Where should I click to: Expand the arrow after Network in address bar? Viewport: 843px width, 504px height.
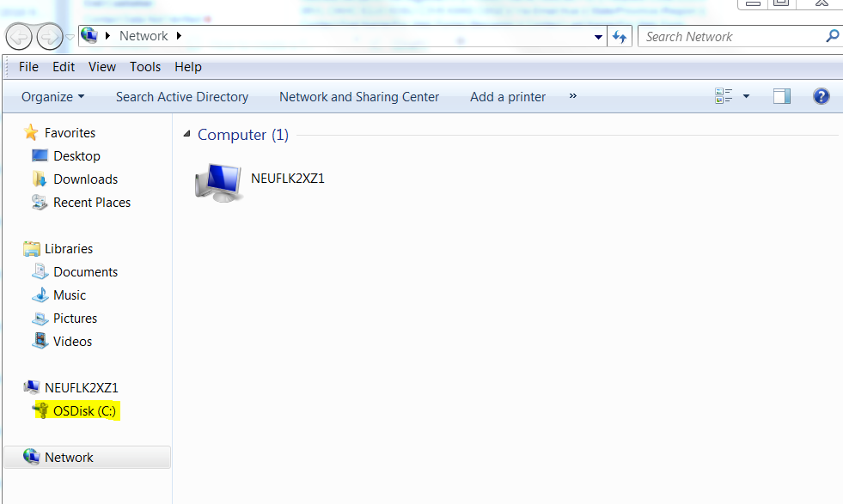(x=179, y=35)
